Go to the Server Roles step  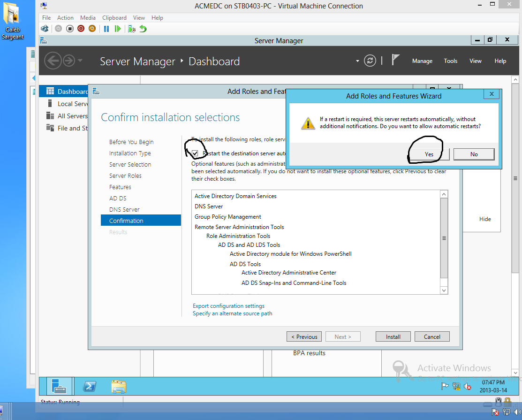coord(125,176)
